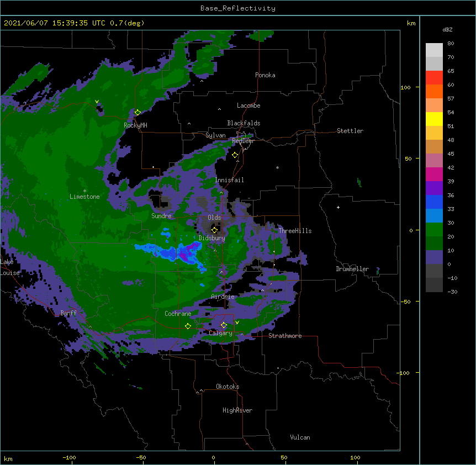The image size is (476, 465).
Task: Click the Drumheller city label
Action: pos(352,269)
